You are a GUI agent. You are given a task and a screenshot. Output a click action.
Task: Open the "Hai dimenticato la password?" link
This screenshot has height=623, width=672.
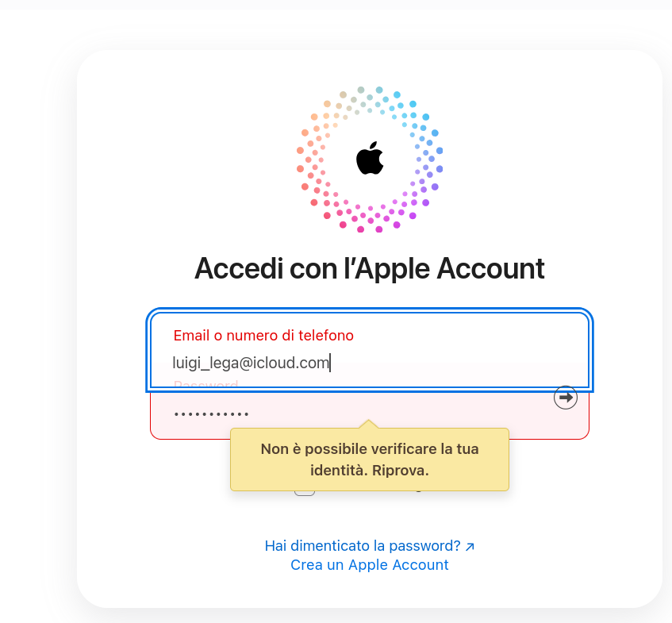point(363,546)
